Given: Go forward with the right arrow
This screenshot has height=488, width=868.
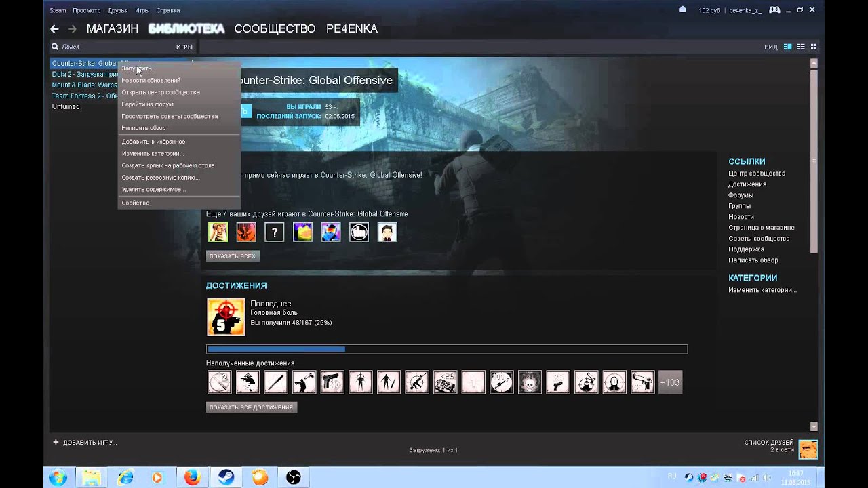Looking at the screenshot, I should point(72,29).
